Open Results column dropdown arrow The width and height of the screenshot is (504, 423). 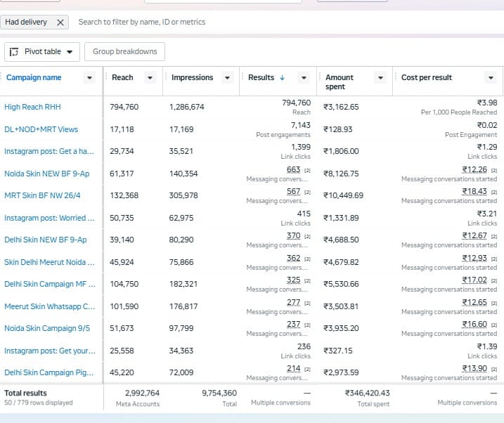(x=304, y=78)
